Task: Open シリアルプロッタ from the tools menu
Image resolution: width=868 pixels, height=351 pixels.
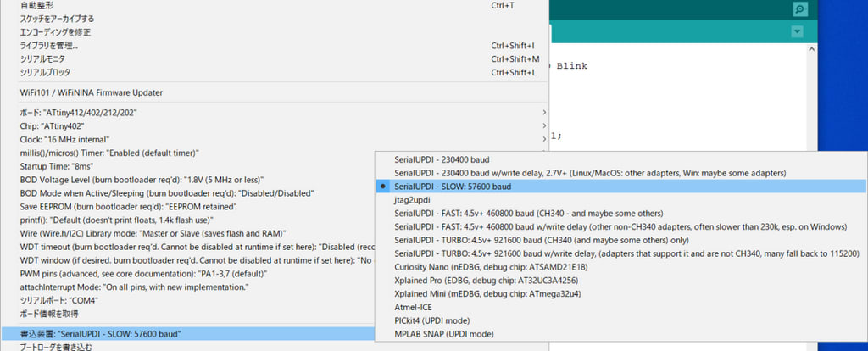Action: tap(275, 72)
